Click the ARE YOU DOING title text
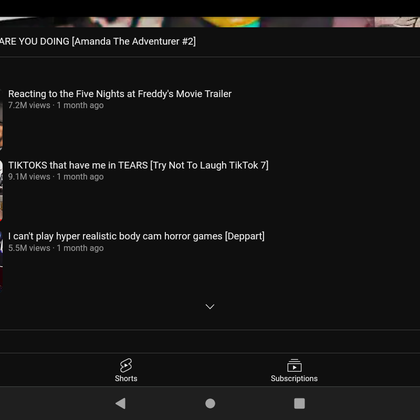 click(x=35, y=41)
